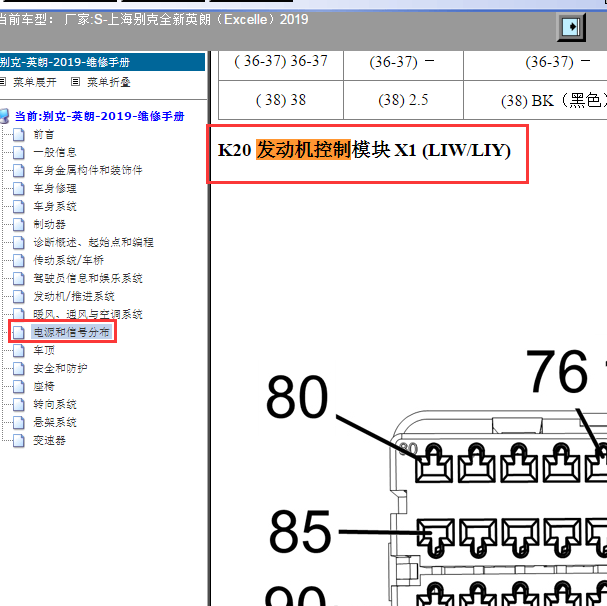Screen dimensions: 607x606
Task: Click table cell (38) 38
Action: [x=281, y=100]
